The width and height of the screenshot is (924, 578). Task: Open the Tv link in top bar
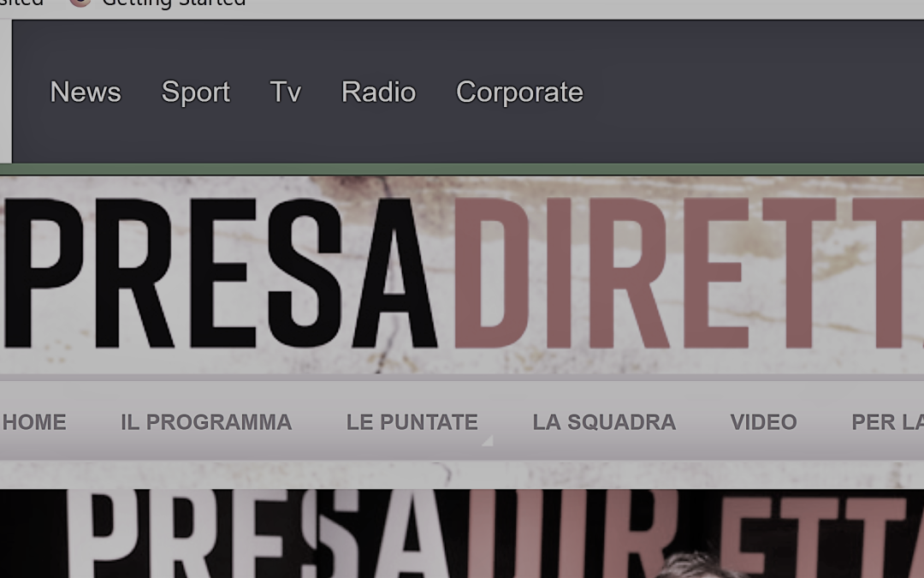285,92
